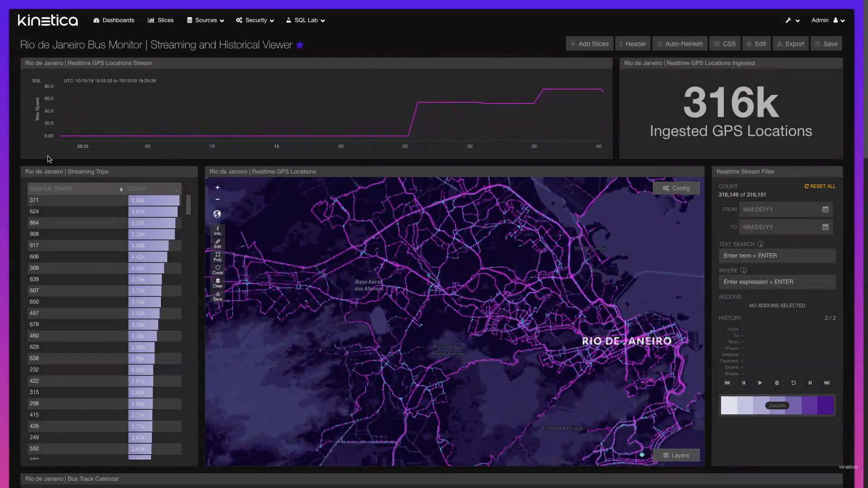Open the Sources menu
Screen dimensions: 868x488
pyautogui.click(x=205, y=20)
